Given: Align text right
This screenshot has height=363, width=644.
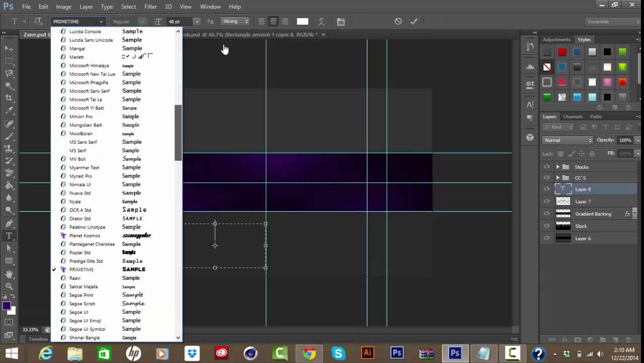Looking at the screenshot, I should coord(285,21).
